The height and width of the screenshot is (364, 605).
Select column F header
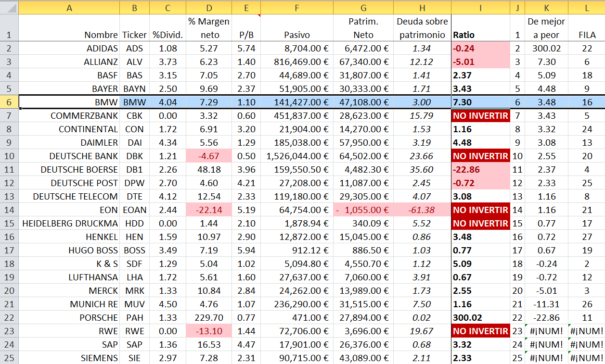296,7
